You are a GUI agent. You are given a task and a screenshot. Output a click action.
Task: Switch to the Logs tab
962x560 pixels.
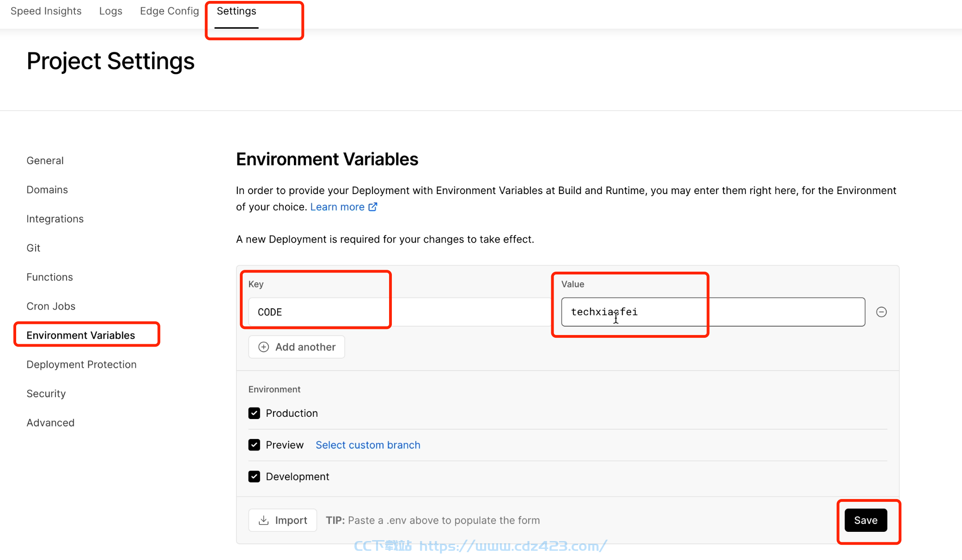point(110,11)
